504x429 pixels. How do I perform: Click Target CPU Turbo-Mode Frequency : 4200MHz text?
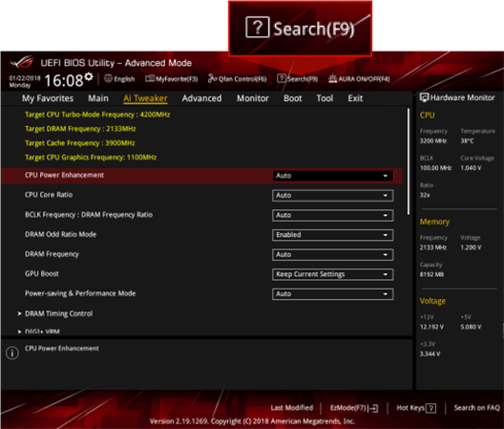(97, 115)
